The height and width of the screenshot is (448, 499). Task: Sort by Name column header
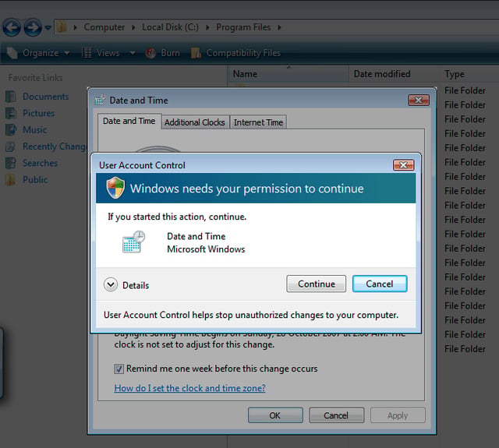[x=288, y=74]
